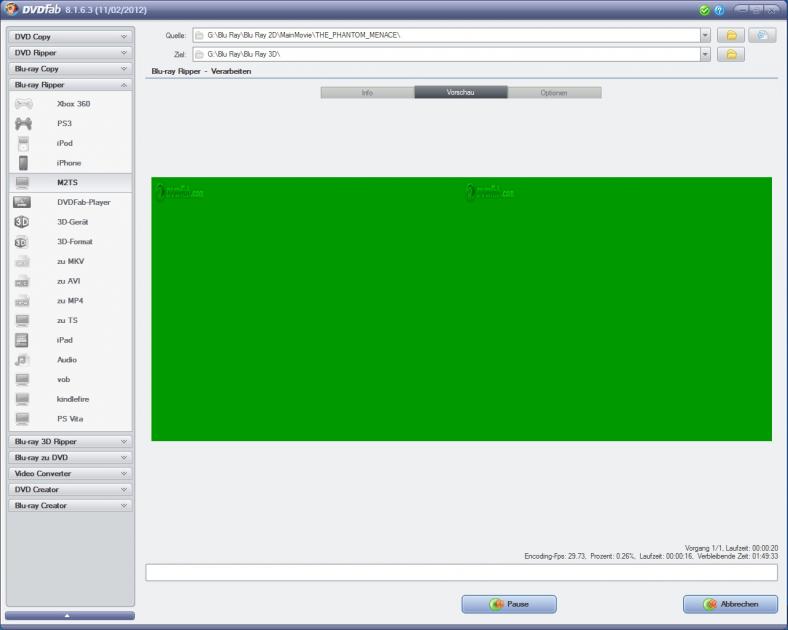Collapse the Blu-ray Ripper section

coord(70,85)
